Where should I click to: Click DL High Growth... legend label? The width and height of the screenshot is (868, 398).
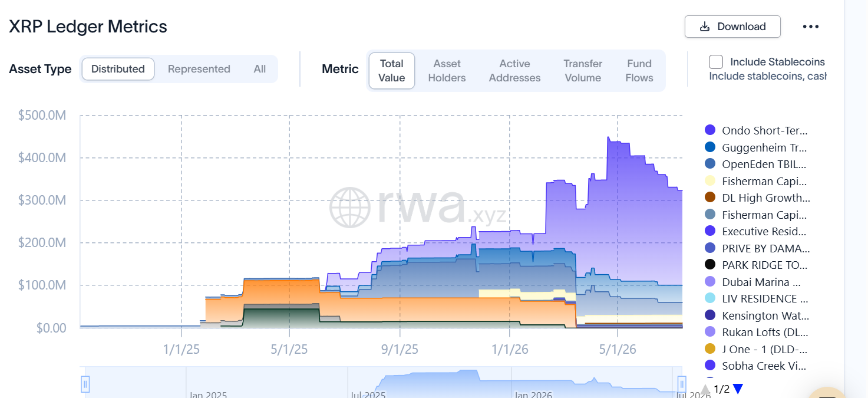click(x=766, y=198)
